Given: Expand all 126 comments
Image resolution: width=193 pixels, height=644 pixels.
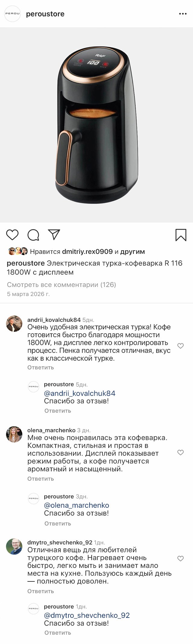Looking at the screenshot, I should click(61, 285).
